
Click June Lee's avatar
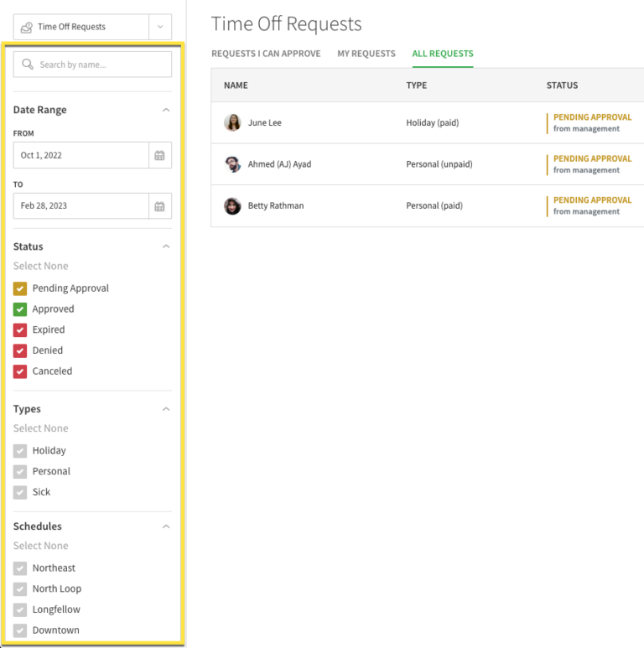click(x=232, y=122)
